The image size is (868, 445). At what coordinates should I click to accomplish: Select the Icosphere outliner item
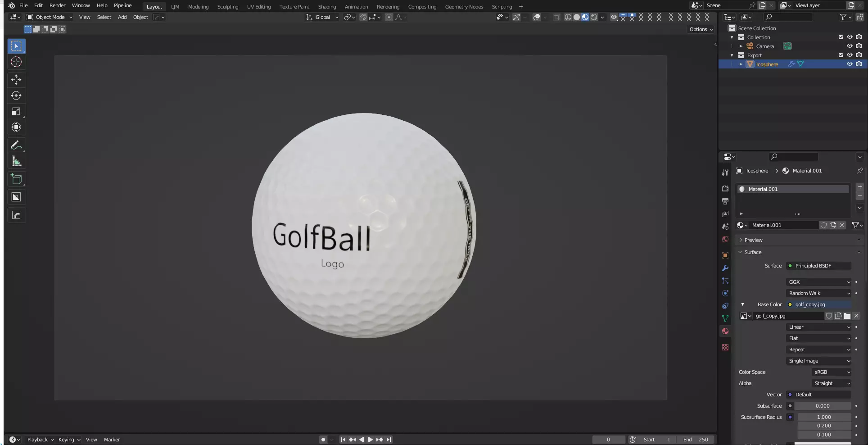767,64
